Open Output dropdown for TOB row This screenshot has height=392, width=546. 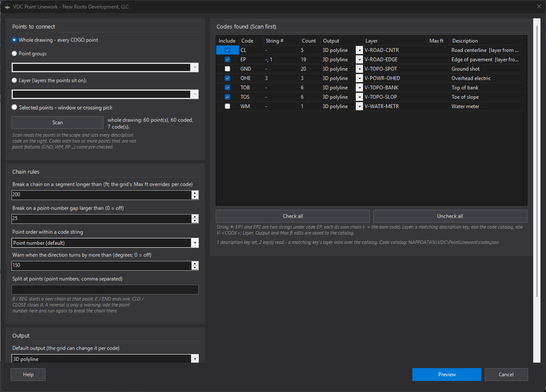pos(359,88)
